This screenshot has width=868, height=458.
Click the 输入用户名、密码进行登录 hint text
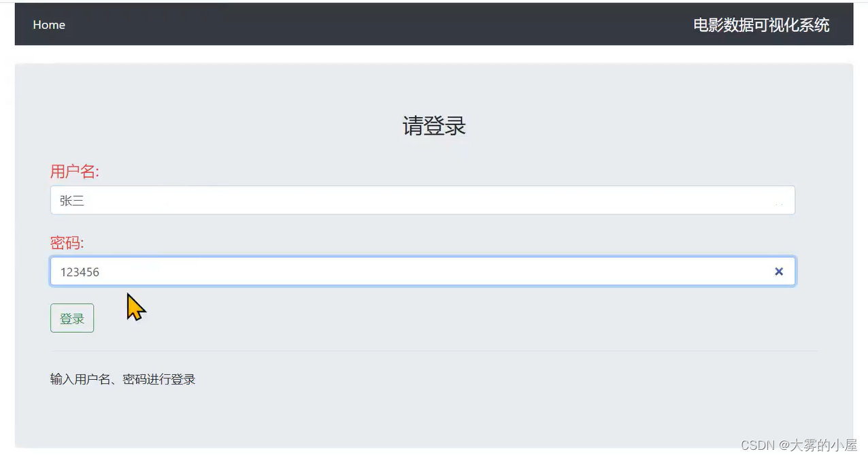tap(123, 380)
